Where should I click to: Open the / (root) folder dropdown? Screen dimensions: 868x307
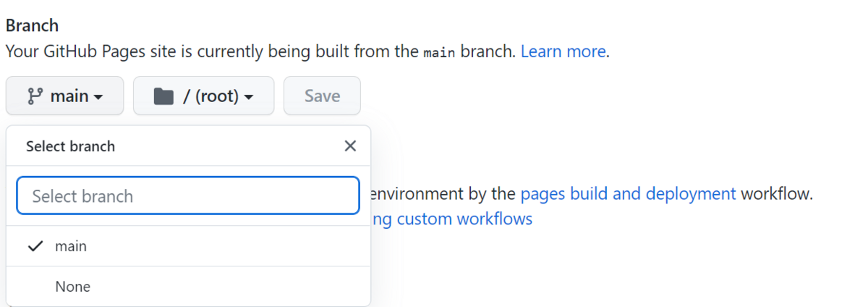click(203, 96)
